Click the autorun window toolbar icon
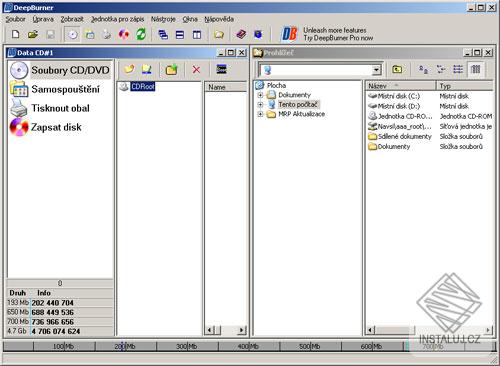The width and height of the screenshot is (500, 366). pyautogui.click(x=90, y=34)
